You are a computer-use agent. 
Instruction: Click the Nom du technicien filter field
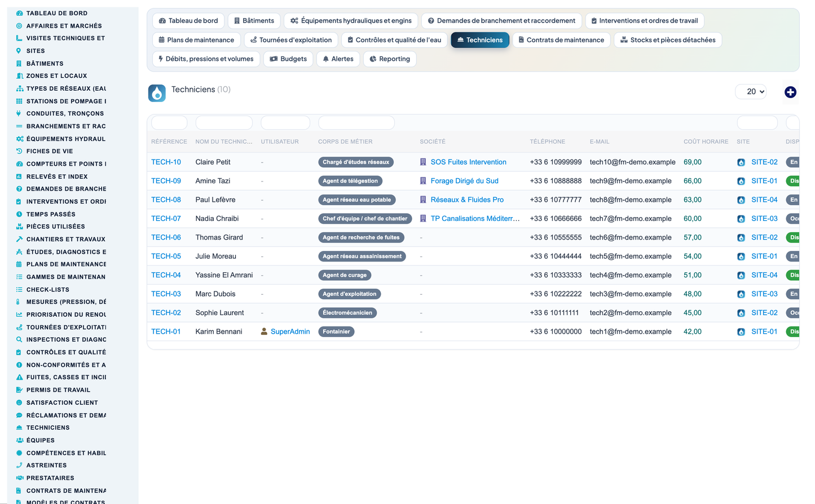click(x=224, y=122)
